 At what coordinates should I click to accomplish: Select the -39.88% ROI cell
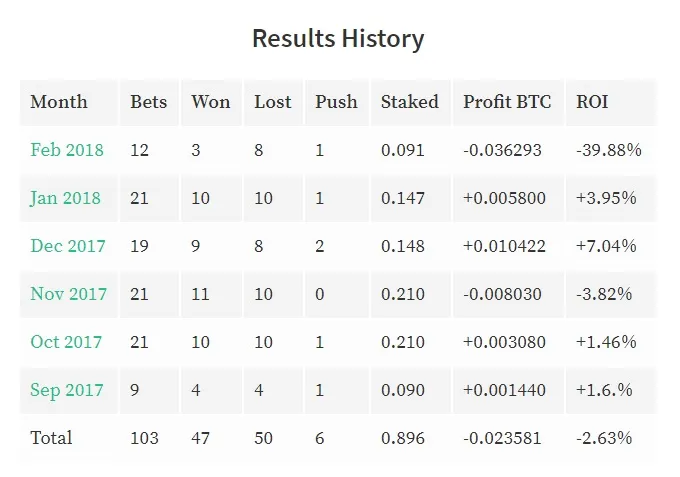point(609,150)
